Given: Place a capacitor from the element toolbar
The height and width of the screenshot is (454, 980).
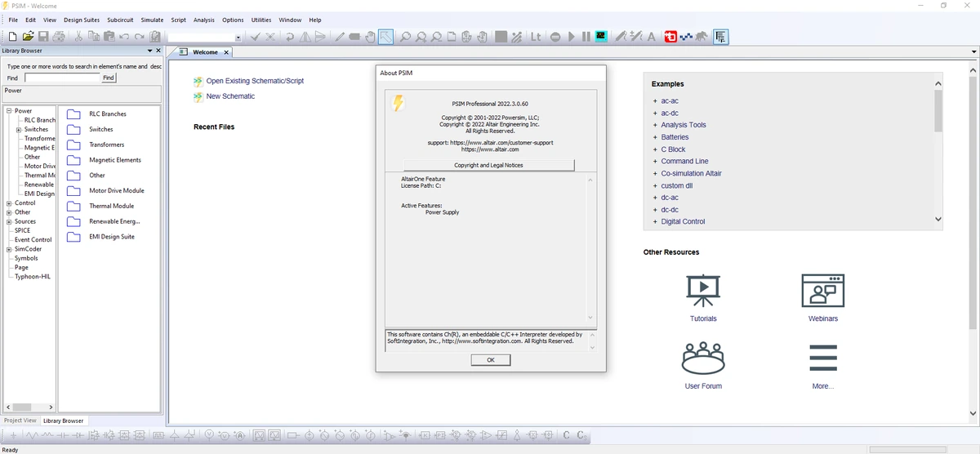Looking at the screenshot, I should click(x=63, y=435).
